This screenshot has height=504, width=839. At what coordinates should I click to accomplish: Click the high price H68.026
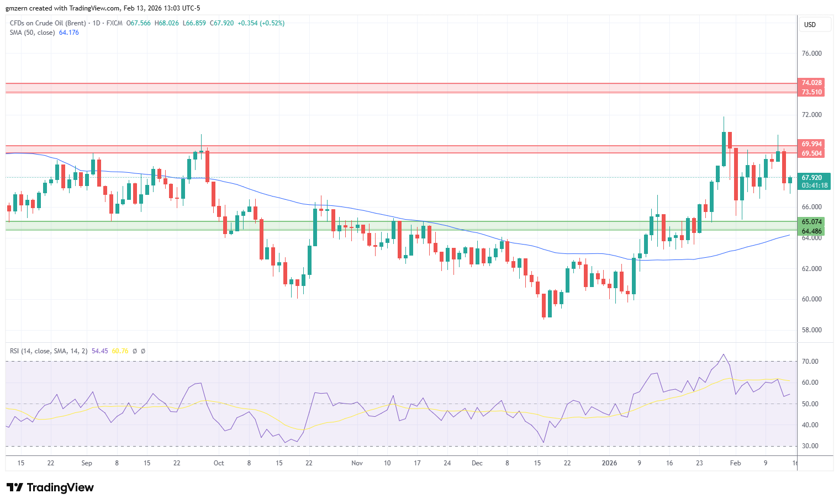(x=167, y=23)
